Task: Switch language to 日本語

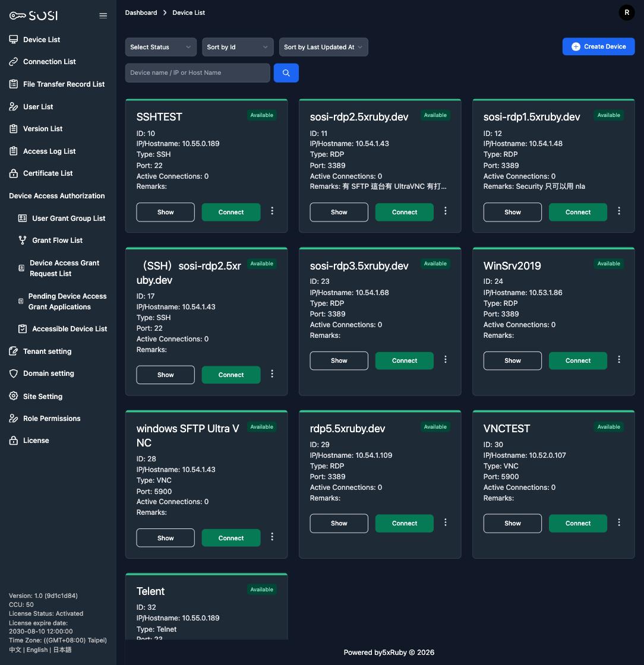Action: [x=62, y=650]
